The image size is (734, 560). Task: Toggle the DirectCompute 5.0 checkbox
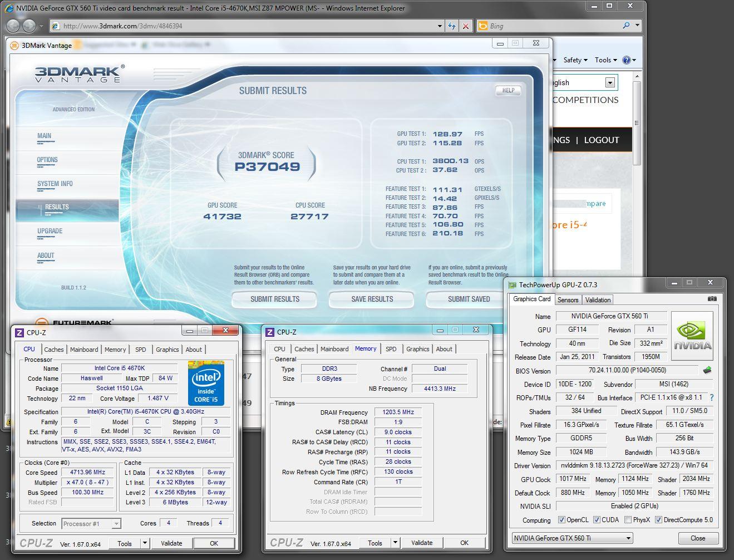coord(658,520)
